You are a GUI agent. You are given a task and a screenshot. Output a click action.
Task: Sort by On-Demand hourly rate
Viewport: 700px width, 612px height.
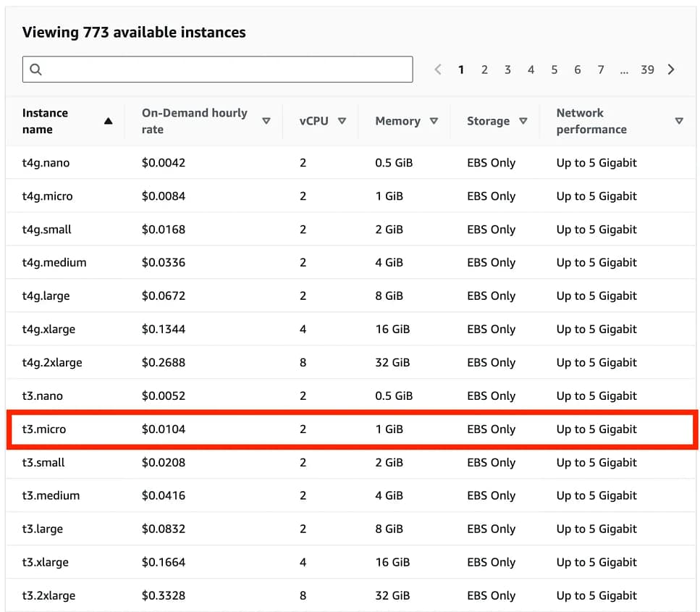coord(266,121)
